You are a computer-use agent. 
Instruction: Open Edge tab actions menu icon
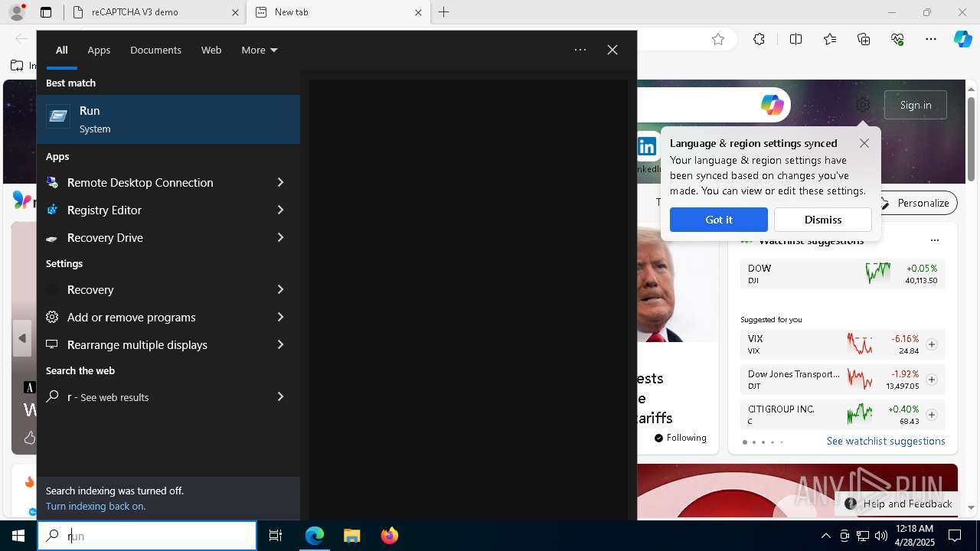tap(46, 12)
